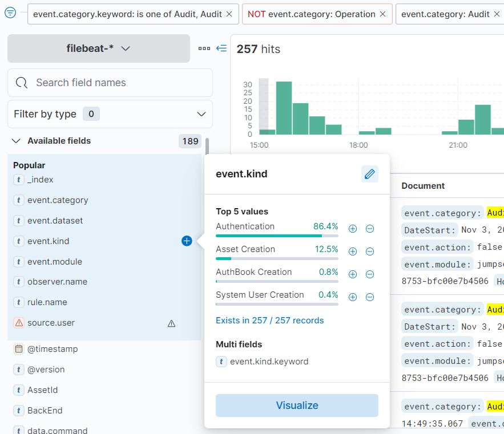Filter for AuthBook Creation value
This screenshot has height=434, width=504.
(x=353, y=274)
